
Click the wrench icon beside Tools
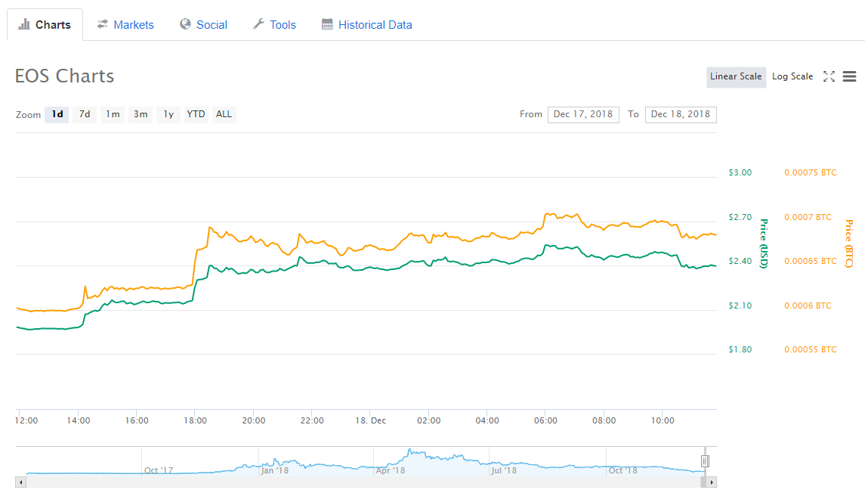tap(258, 24)
